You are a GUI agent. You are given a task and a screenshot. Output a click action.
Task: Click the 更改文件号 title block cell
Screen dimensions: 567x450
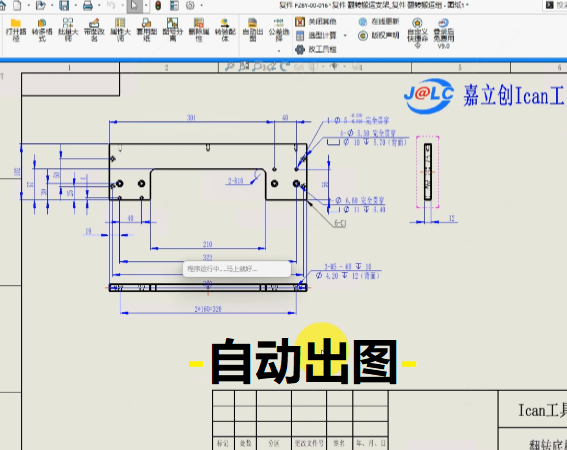tap(309, 443)
